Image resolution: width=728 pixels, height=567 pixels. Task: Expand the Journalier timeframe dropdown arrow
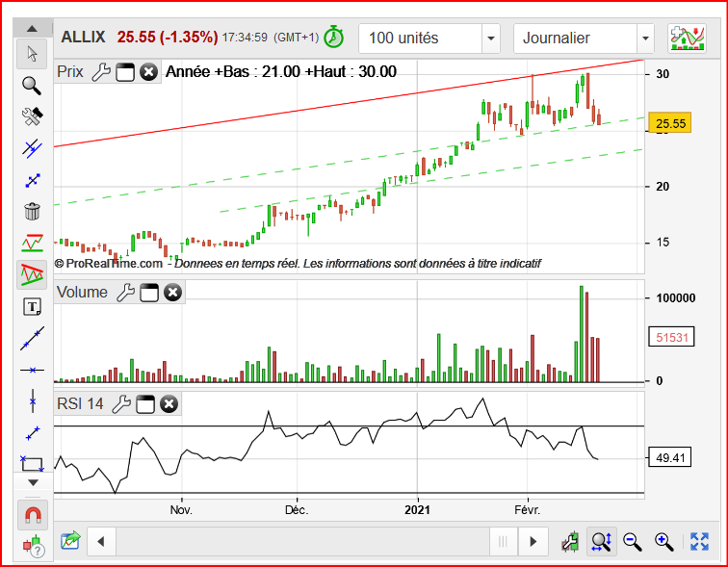tap(645, 39)
